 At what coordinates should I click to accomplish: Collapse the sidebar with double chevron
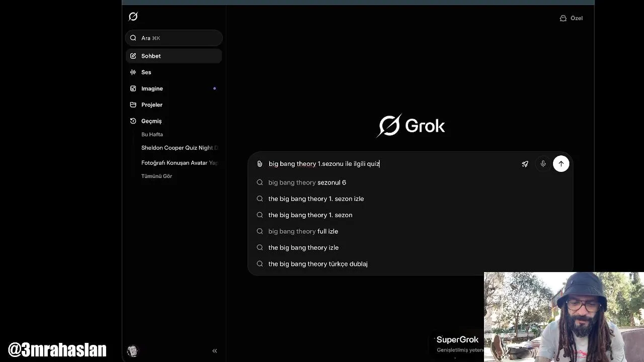click(x=214, y=351)
